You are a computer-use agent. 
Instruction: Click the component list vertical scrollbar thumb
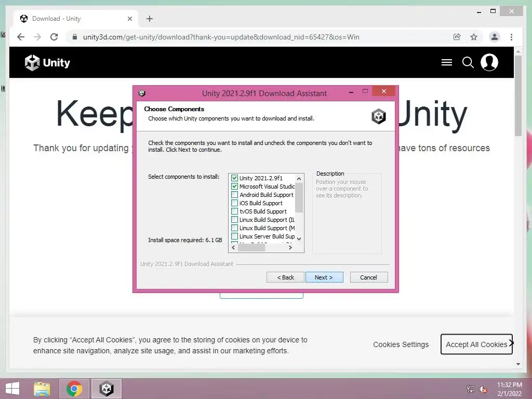[x=299, y=198]
